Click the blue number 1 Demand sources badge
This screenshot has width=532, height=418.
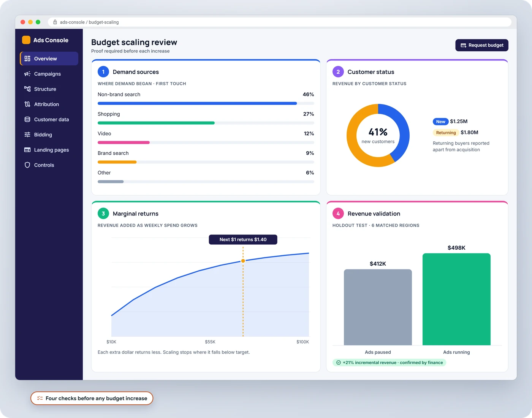pyautogui.click(x=103, y=72)
